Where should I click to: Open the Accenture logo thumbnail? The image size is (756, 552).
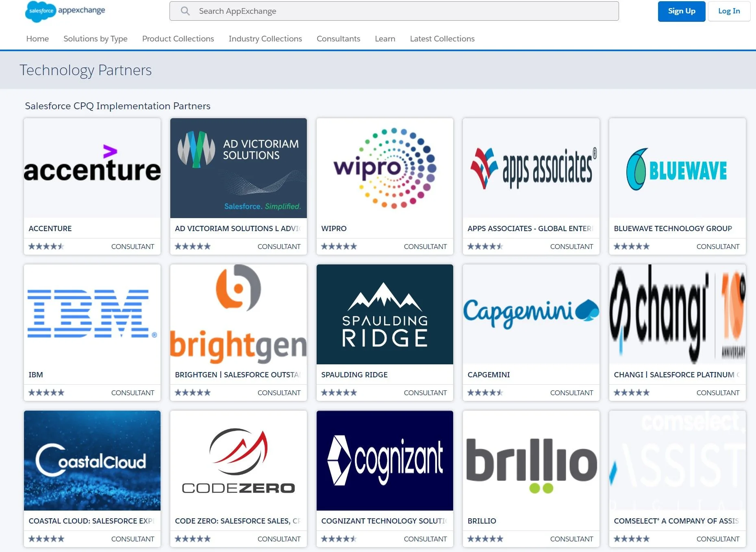coord(92,168)
